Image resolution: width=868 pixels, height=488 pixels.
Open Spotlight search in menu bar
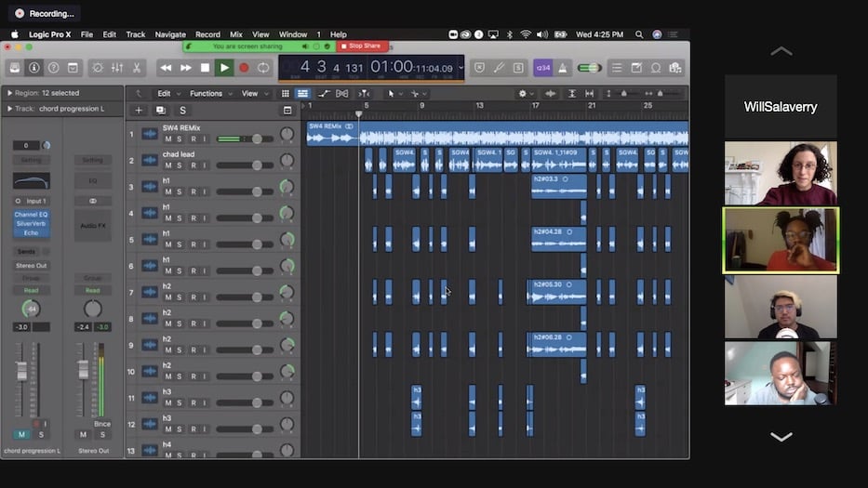pyautogui.click(x=639, y=34)
